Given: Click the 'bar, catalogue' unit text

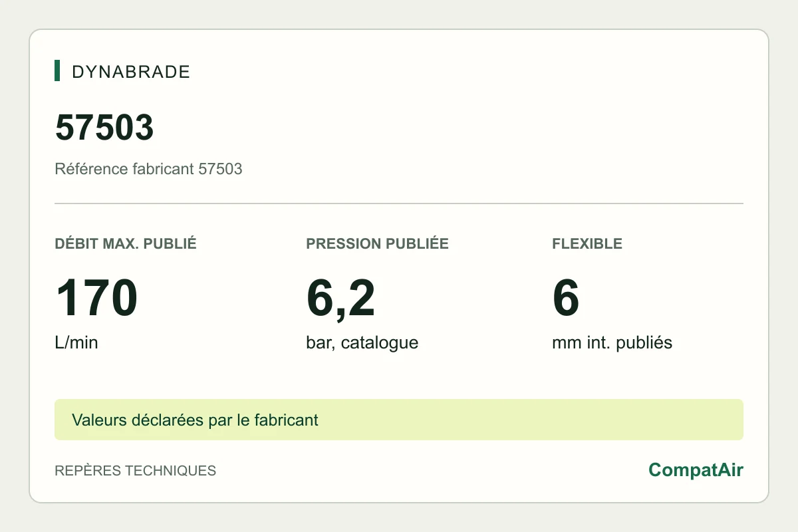Looking at the screenshot, I should click(x=362, y=343).
